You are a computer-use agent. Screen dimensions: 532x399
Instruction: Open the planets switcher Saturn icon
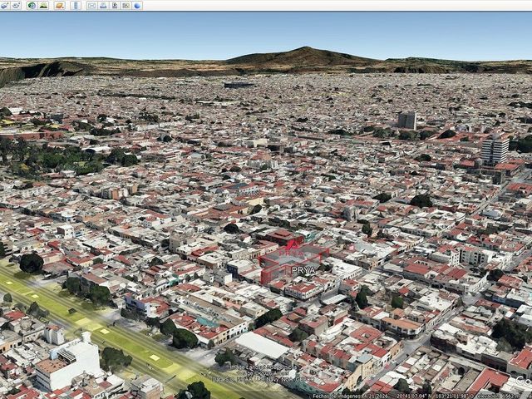coord(59,6)
